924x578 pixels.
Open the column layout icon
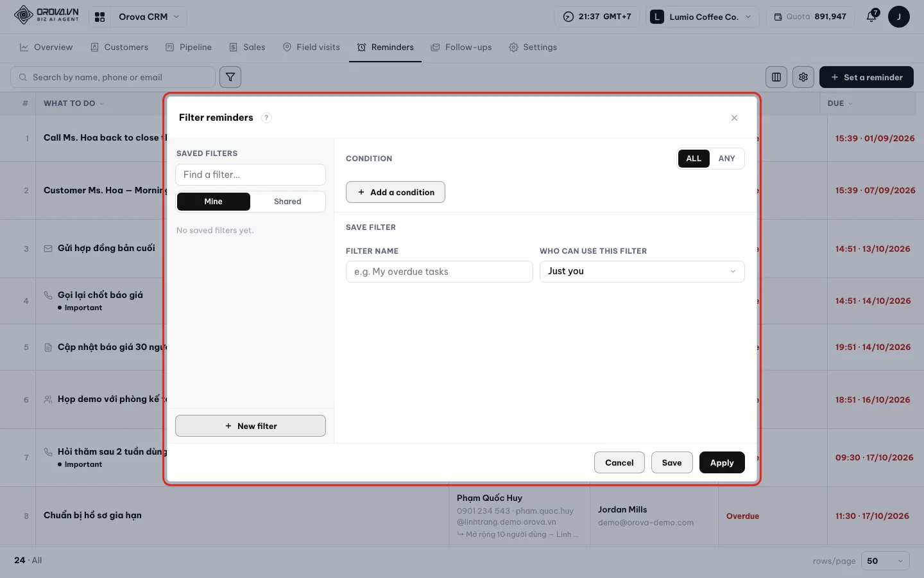pyautogui.click(x=776, y=77)
